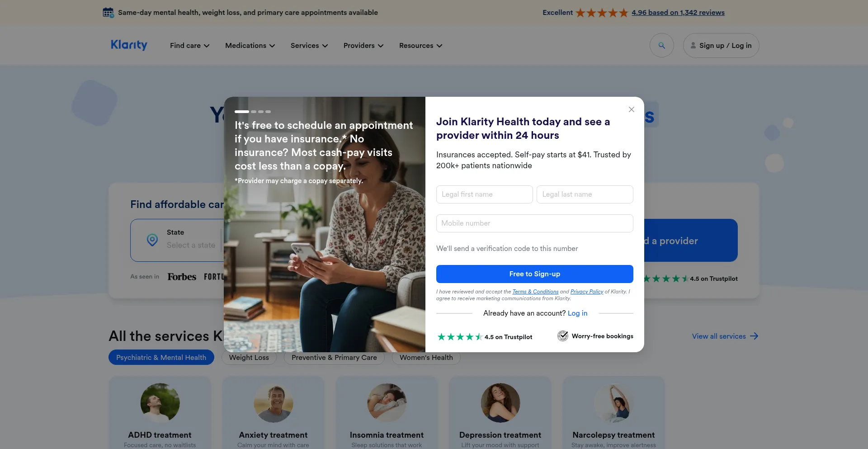Image resolution: width=868 pixels, height=449 pixels.
Task: Click the location pin icon by State
Action: [152, 240]
